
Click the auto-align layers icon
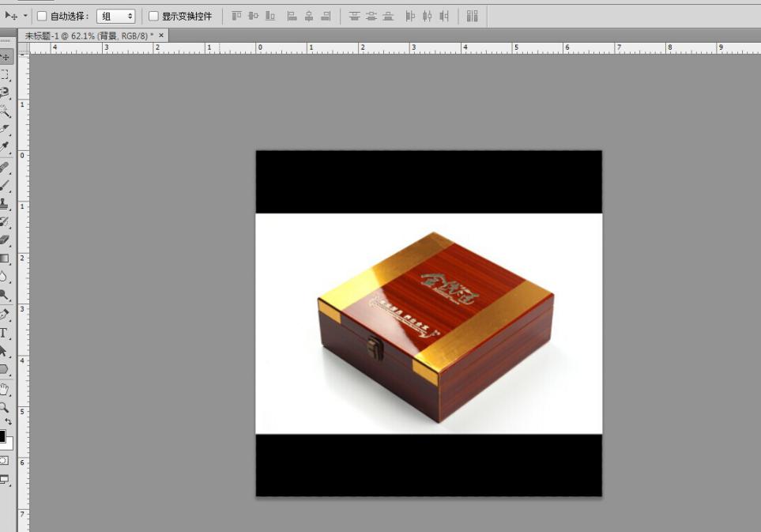point(472,16)
